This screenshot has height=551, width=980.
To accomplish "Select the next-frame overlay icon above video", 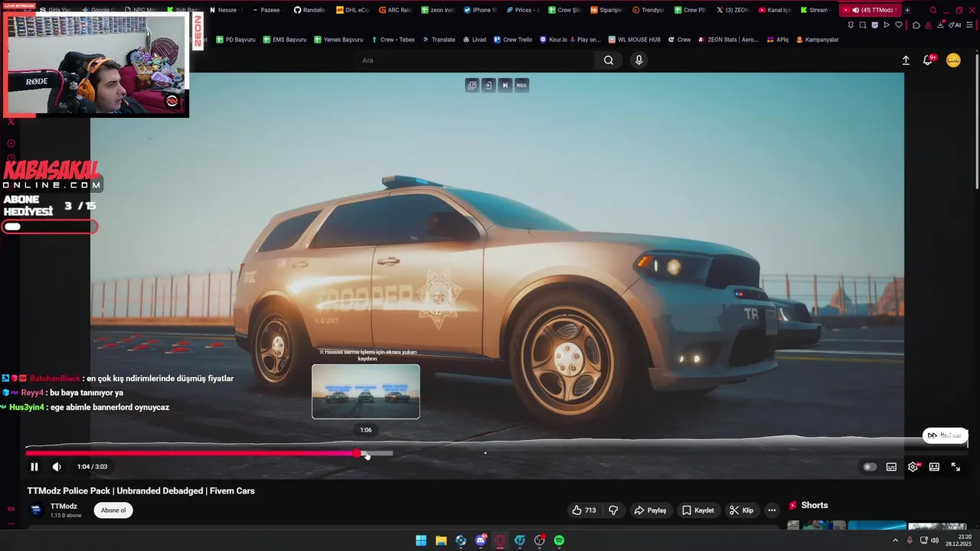I will [x=505, y=86].
